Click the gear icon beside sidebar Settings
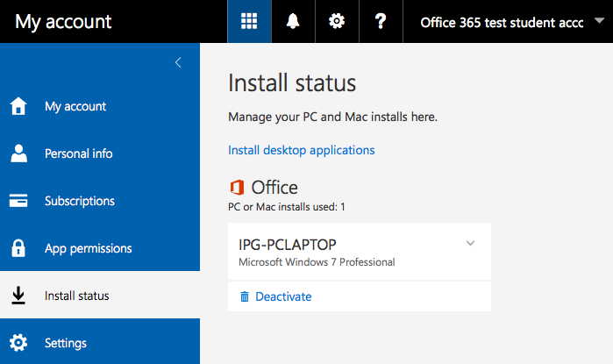613x364 pixels. [x=18, y=343]
